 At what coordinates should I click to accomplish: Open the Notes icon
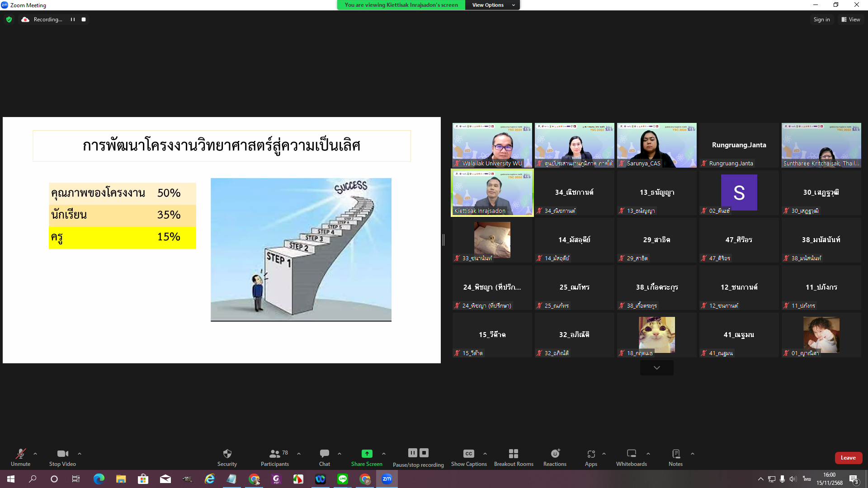pos(675,454)
